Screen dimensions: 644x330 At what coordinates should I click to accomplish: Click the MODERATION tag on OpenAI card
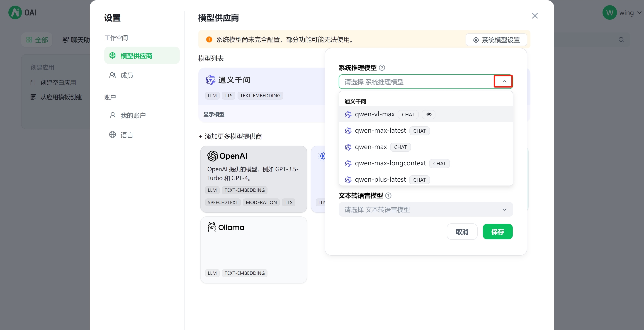pos(261,202)
